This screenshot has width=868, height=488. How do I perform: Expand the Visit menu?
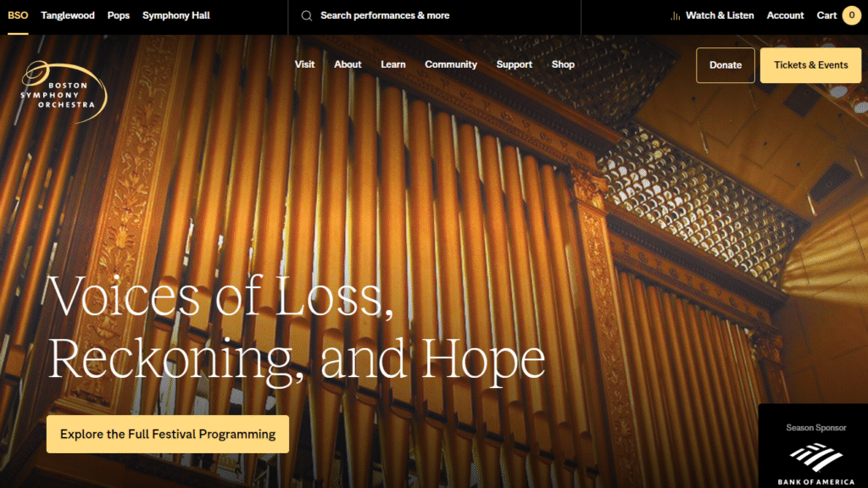click(x=304, y=64)
